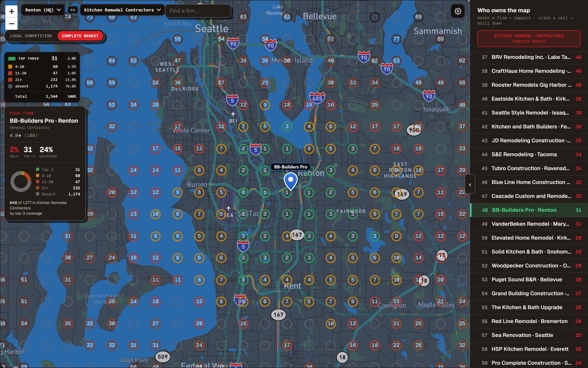Screen dimensions: 588x368
Task: Select Puget Sound B&R · Bellevue row
Action: [529, 280]
